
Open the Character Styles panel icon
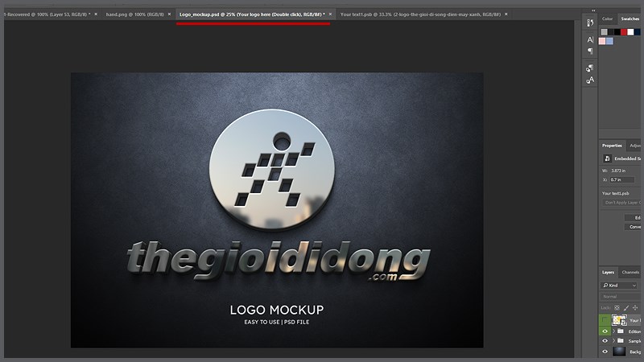coord(590,80)
